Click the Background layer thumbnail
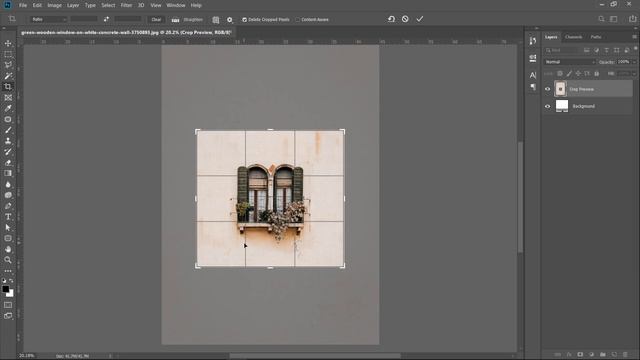Screen dimensions: 640x360 562,106
